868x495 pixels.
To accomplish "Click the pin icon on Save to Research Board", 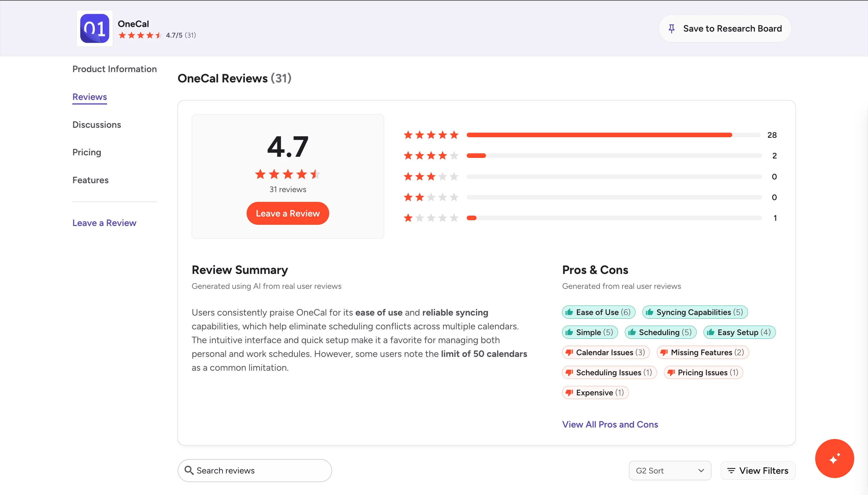I will point(671,28).
